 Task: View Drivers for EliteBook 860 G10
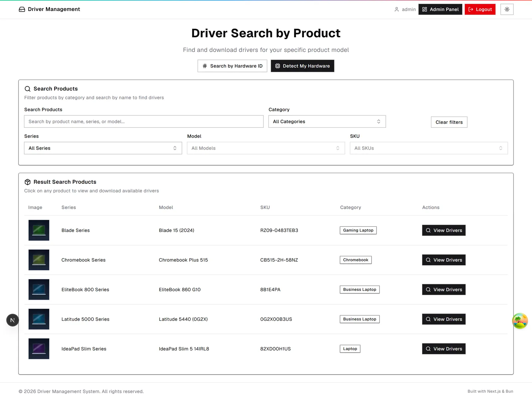click(444, 290)
